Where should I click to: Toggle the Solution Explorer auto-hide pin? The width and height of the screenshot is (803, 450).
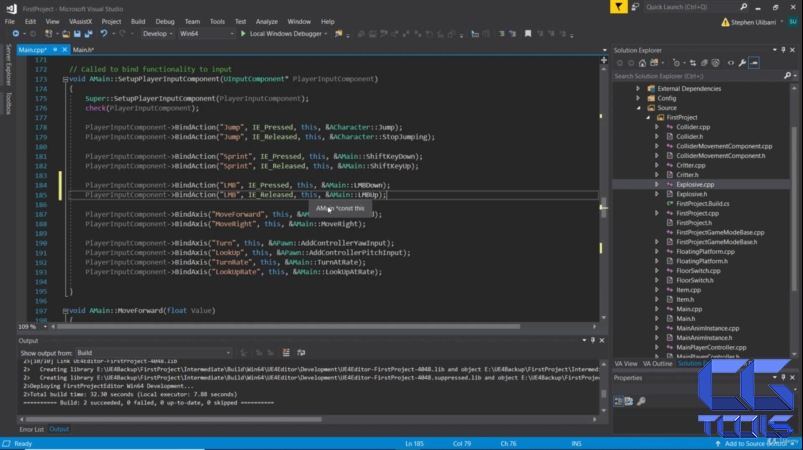(783, 50)
